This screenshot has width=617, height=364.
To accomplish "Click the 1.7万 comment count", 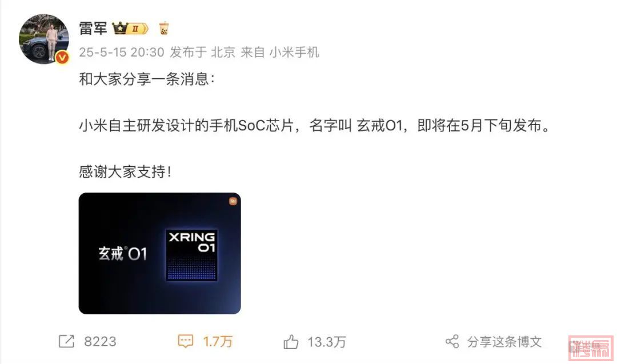I will (x=218, y=342).
